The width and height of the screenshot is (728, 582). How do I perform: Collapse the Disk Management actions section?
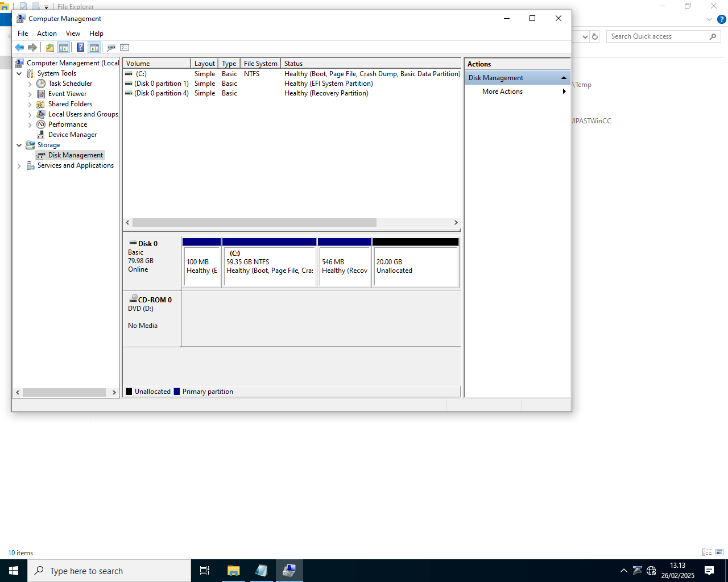point(564,78)
